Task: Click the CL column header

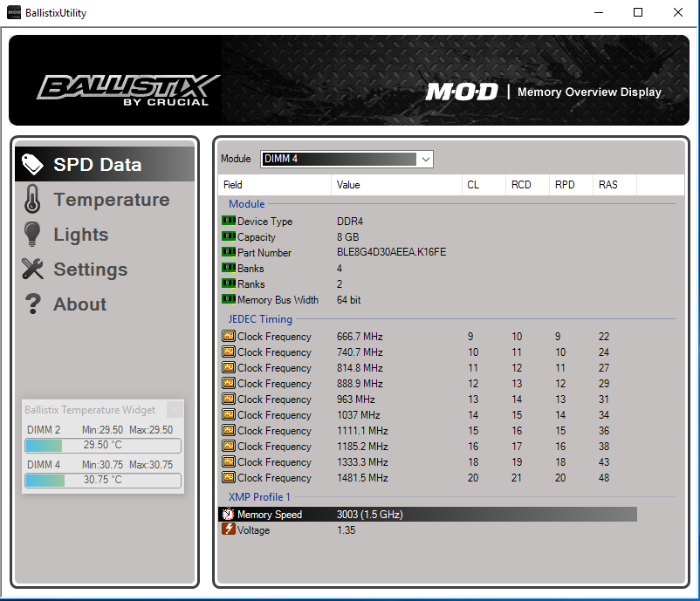Action: 484,184
